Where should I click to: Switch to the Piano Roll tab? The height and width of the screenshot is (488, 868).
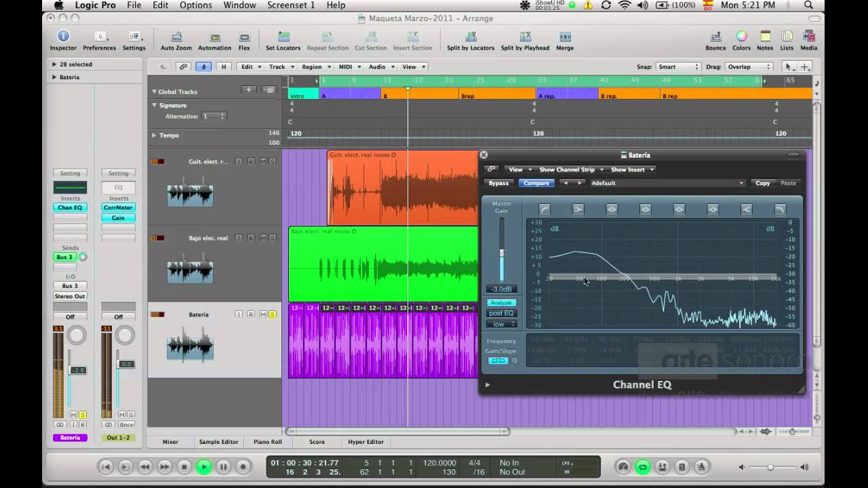click(x=268, y=442)
